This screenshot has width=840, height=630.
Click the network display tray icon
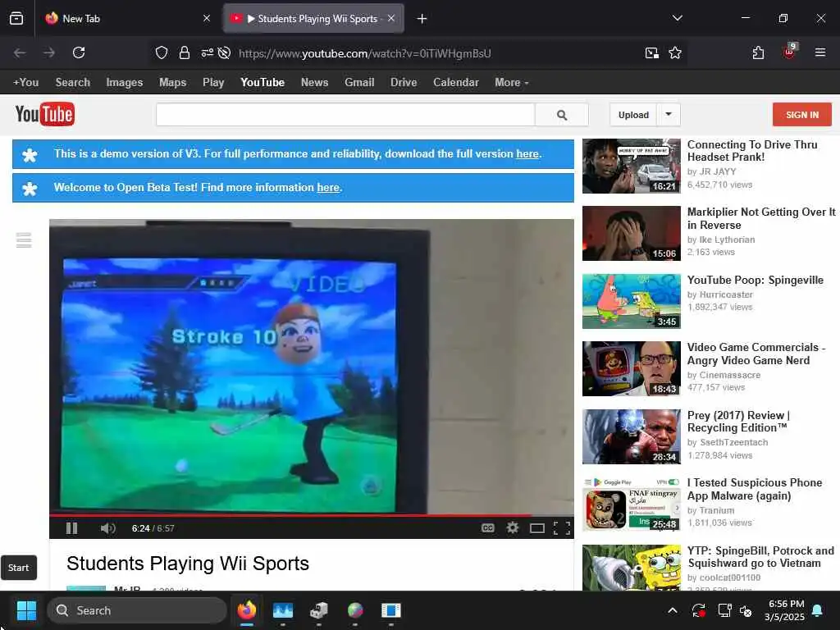pos(724,610)
